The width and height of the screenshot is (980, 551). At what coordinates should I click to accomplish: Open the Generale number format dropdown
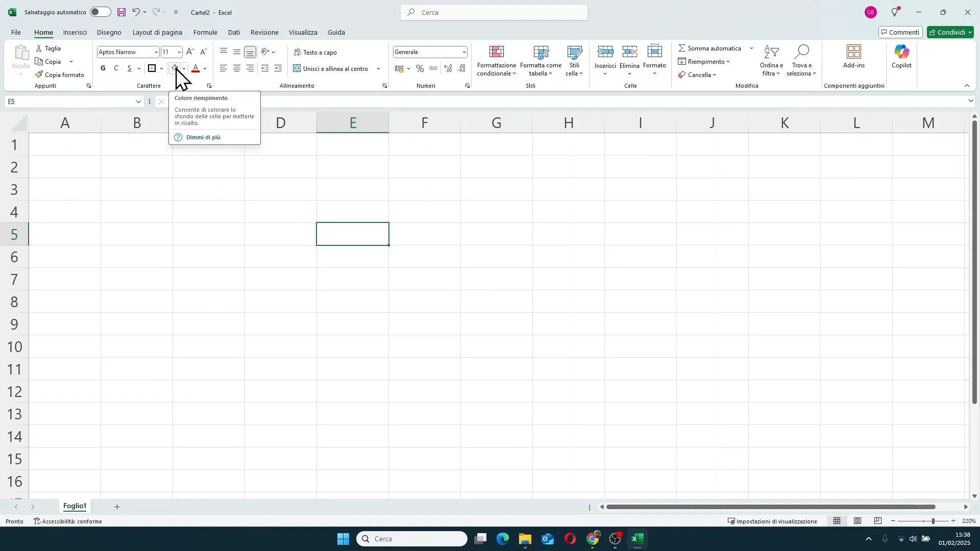pyautogui.click(x=463, y=52)
